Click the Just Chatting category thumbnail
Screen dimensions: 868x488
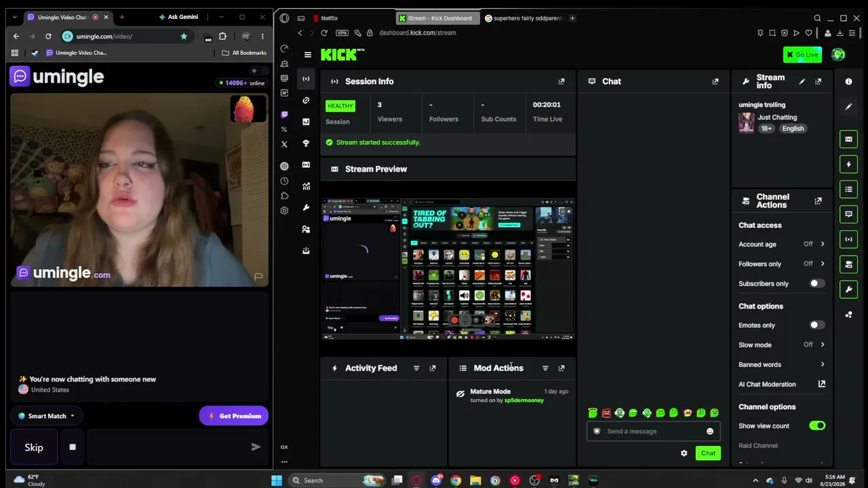coord(746,123)
